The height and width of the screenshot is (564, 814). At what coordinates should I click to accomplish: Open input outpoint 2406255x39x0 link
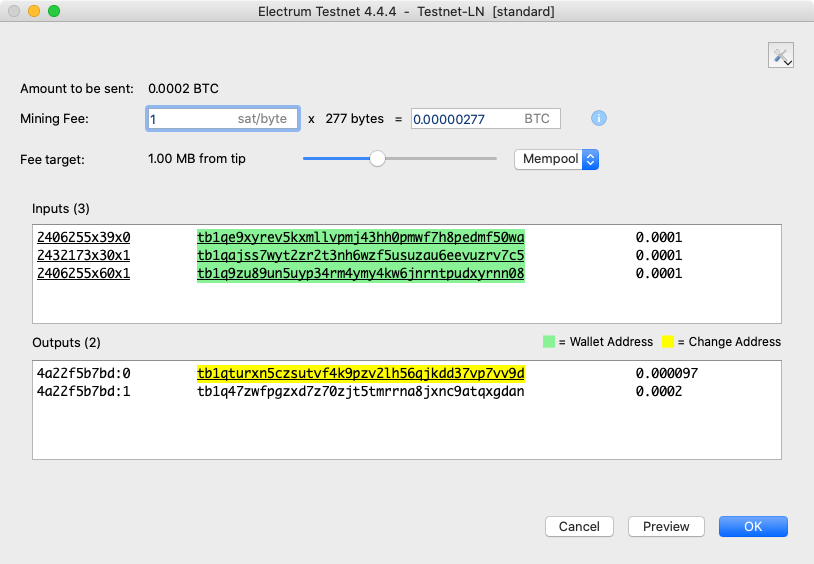[x=84, y=237]
